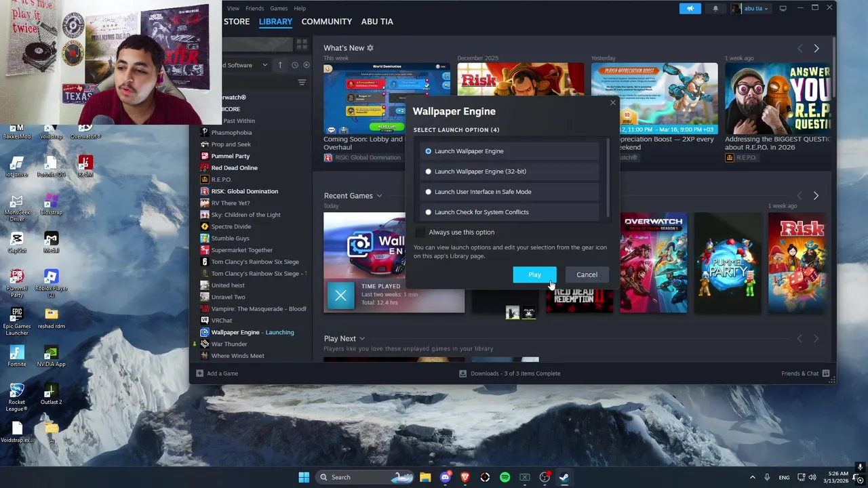The image size is (868, 488).
Task: Open the Pummel Party recent game thumbnail
Action: tap(728, 263)
